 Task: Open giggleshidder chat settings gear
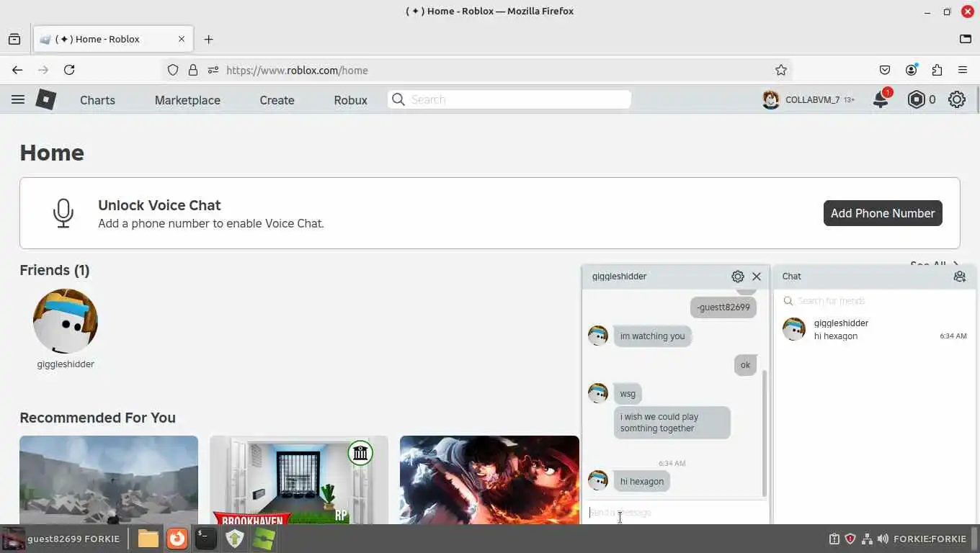737,276
